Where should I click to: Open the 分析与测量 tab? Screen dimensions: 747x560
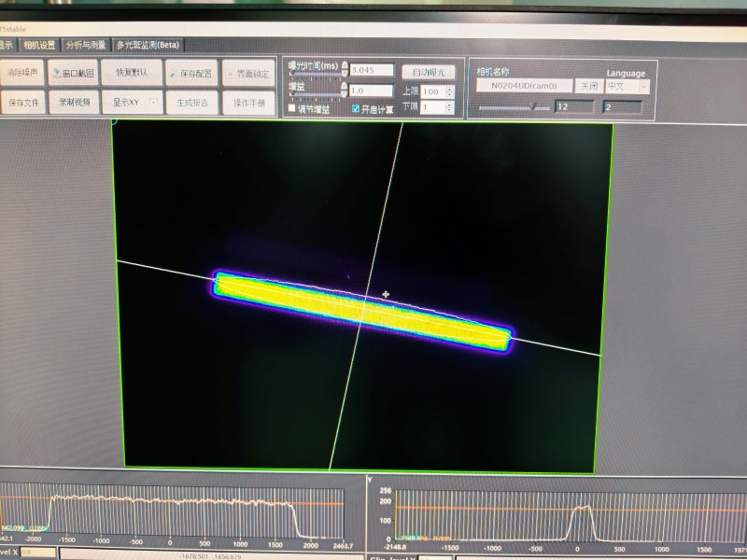(x=85, y=44)
